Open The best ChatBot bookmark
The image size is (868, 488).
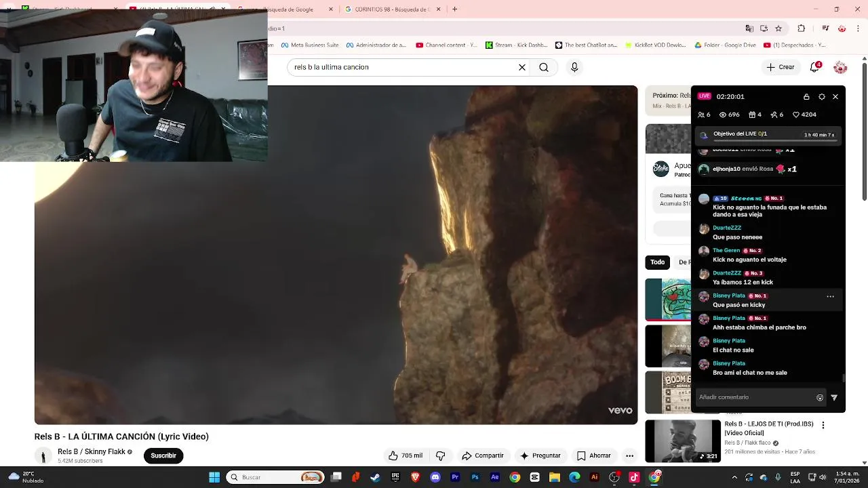587,45
